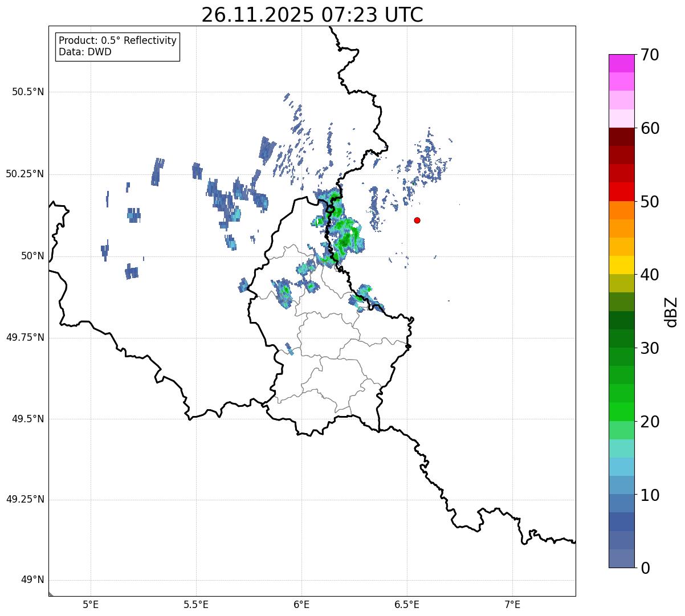Click the "6.5°E" longitude label

click(x=407, y=605)
